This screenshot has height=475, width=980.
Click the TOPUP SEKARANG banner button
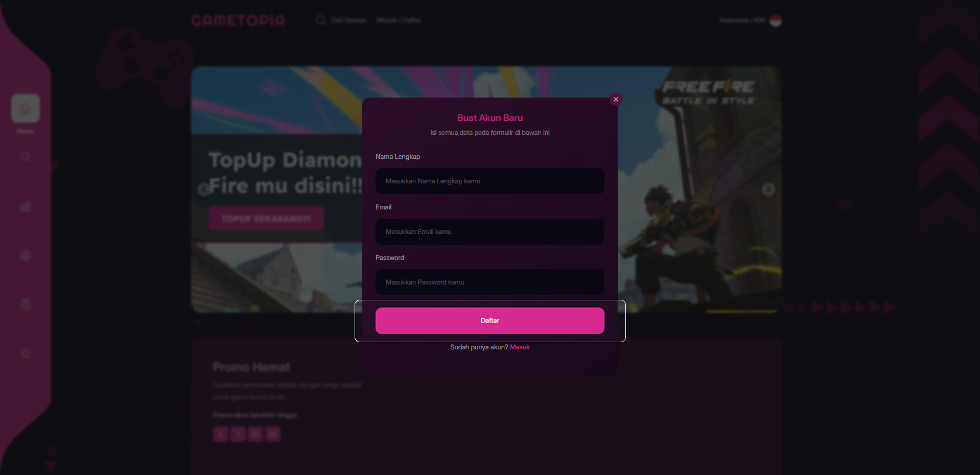click(266, 219)
